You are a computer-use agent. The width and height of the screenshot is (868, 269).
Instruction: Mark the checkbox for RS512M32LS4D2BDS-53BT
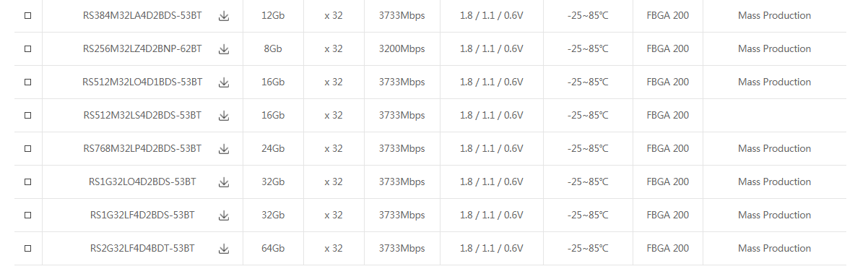click(28, 116)
